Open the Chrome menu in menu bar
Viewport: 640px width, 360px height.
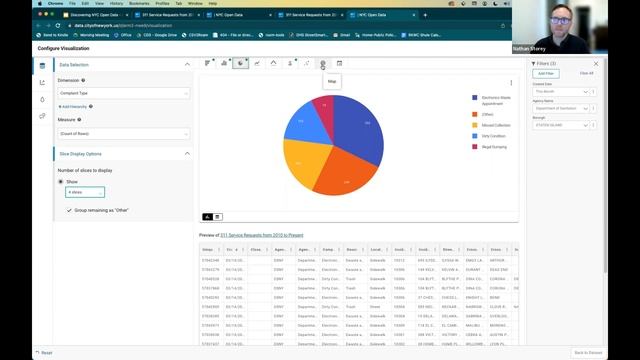point(56,3)
